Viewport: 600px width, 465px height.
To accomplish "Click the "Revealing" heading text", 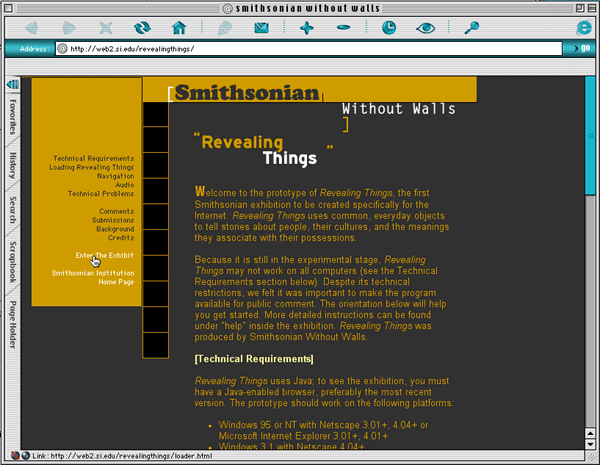I will click(x=242, y=142).
